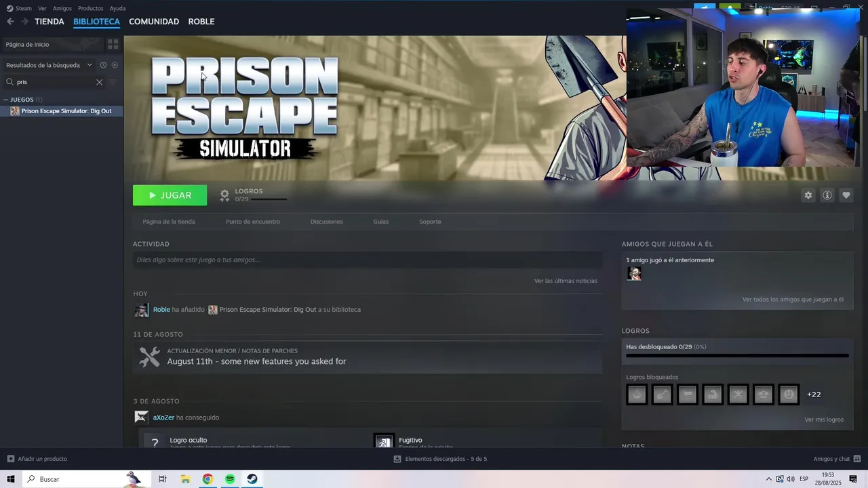Open the Windows Start menu
This screenshot has height=488, width=868.
click(x=11, y=479)
